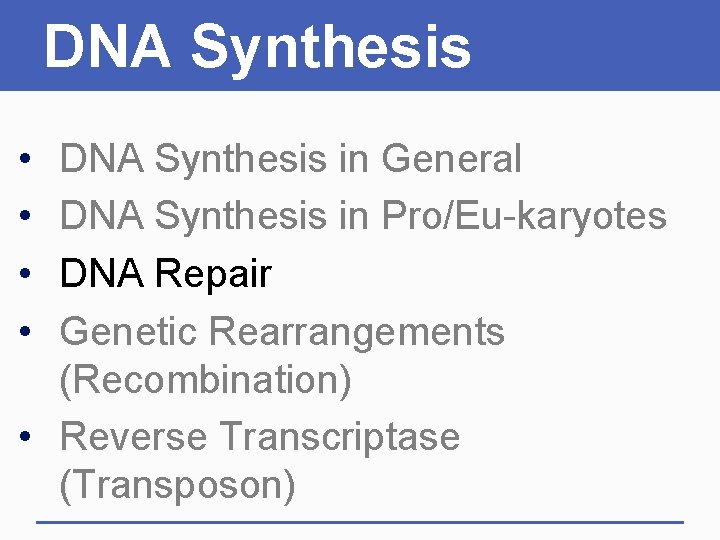The image size is (720, 540).
Task: Click the blue horizontal line at slide bottom
Action: 360,522
